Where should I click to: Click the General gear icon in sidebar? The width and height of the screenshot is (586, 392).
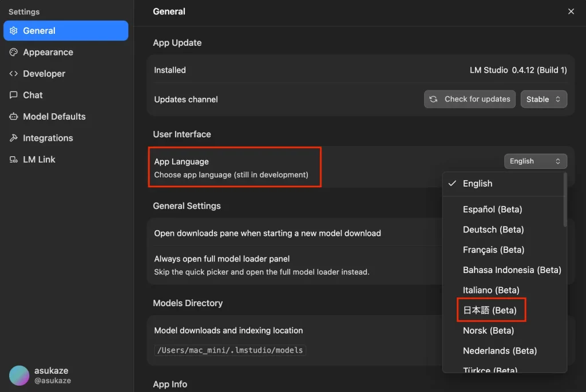pos(14,31)
